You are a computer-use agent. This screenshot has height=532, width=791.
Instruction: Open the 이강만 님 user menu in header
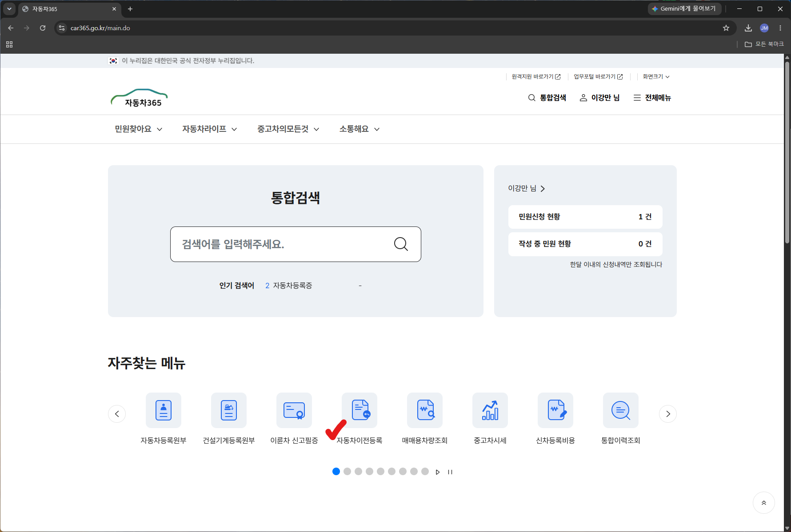(x=599, y=98)
